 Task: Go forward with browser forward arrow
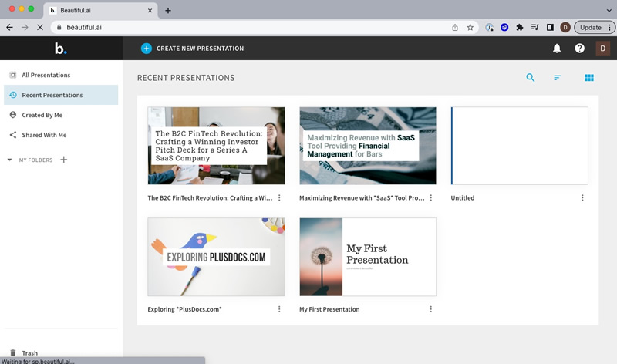point(25,27)
